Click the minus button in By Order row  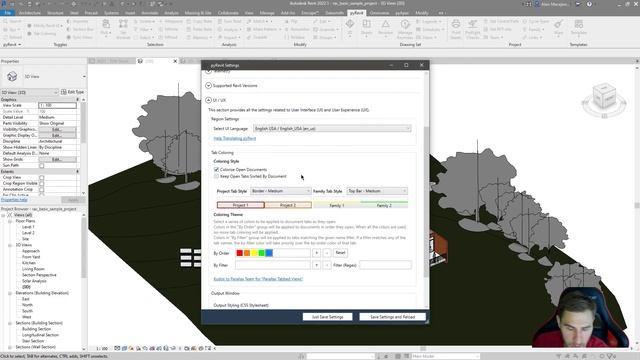[327, 253]
